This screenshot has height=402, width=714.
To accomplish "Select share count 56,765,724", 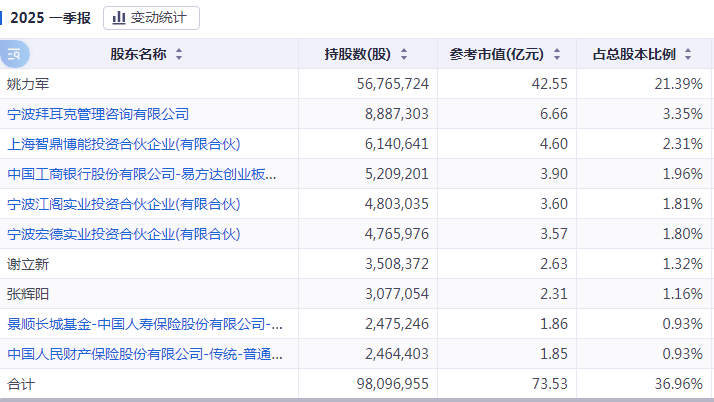I will (x=393, y=84).
